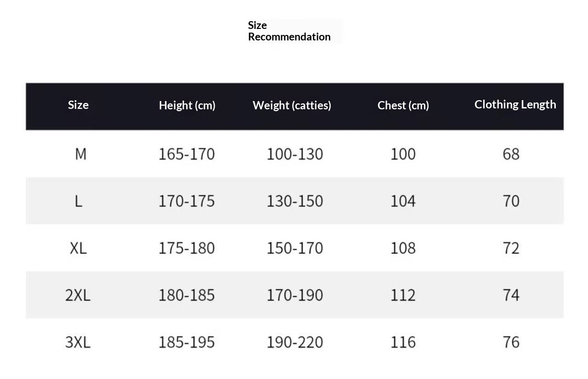Click the 74 clothing length value

click(x=511, y=295)
